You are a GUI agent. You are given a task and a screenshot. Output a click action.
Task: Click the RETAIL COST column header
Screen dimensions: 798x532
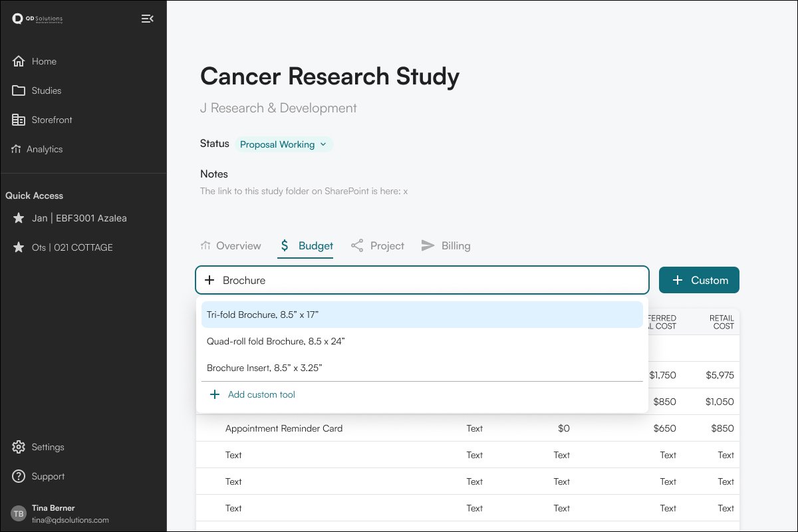pos(722,322)
